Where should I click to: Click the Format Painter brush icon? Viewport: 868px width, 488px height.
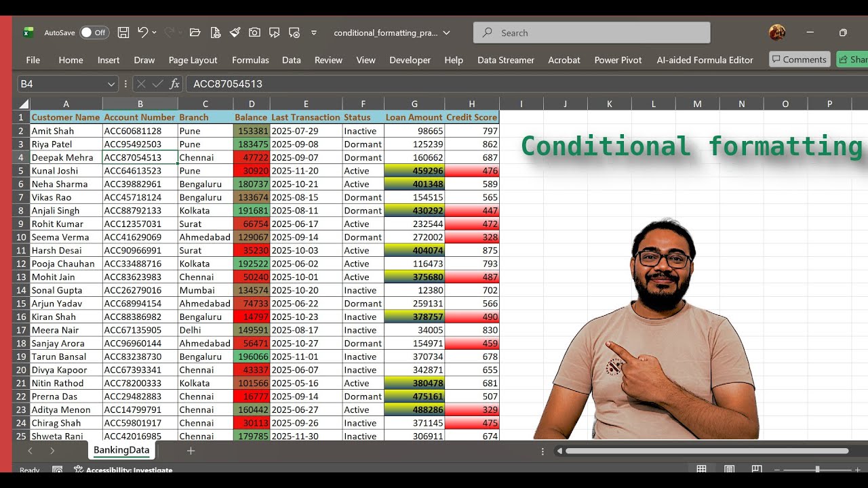pos(235,32)
